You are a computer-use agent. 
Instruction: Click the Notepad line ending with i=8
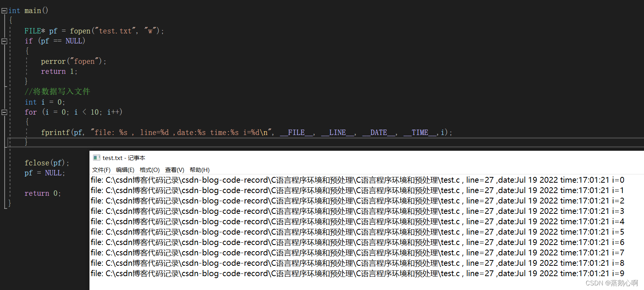coord(358,263)
